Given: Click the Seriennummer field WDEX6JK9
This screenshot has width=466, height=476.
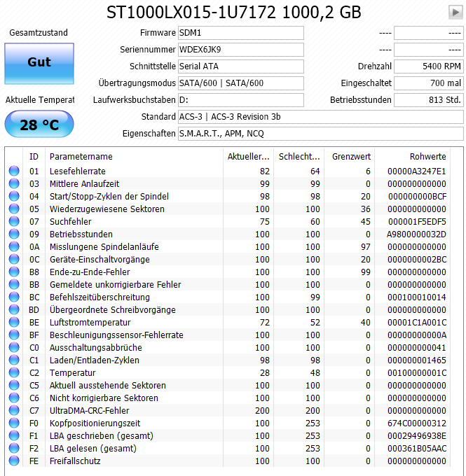Looking at the screenshot, I should coord(241,50).
